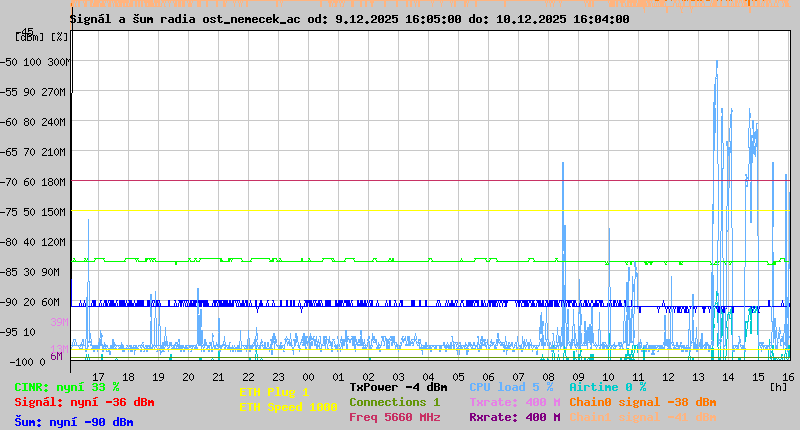Select the 'ETH Speed 1000' legend entry

(x=288, y=407)
